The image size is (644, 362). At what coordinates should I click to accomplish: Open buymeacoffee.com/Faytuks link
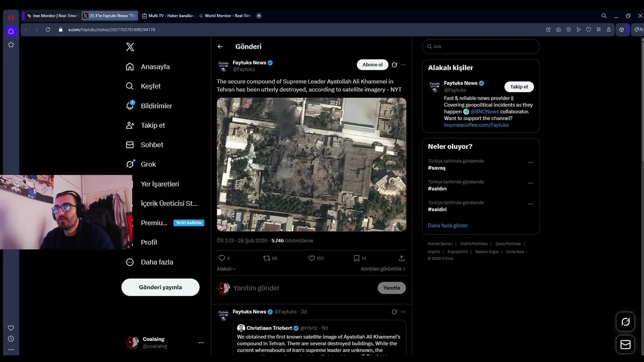point(476,125)
